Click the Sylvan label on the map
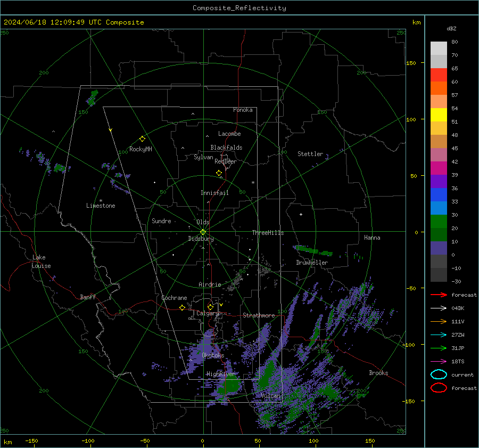Image resolution: width=479 pixels, height=448 pixels. pyautogui.click(x=203, y=157)
